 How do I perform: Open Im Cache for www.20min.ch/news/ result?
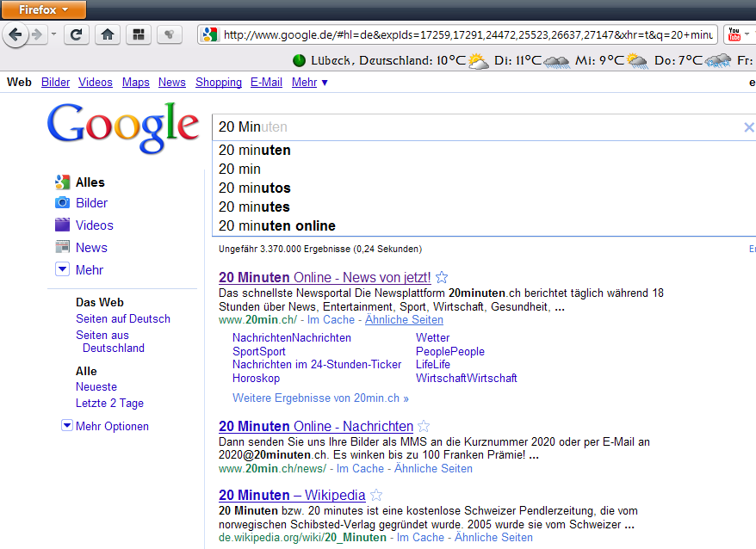(360, 468)
